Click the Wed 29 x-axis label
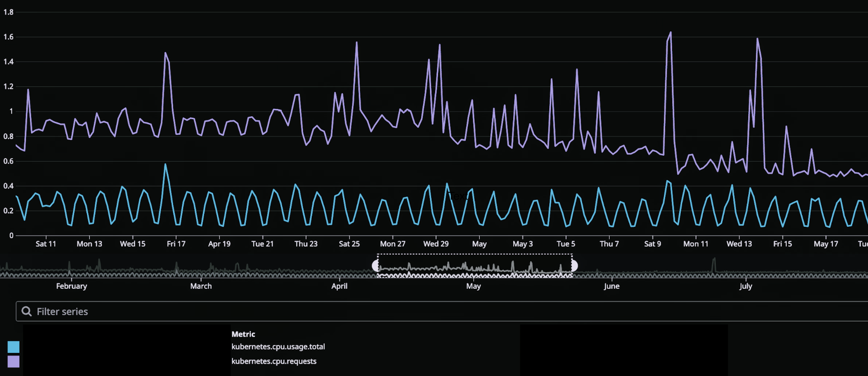The image size is (868, 376). tap(436, 244)
